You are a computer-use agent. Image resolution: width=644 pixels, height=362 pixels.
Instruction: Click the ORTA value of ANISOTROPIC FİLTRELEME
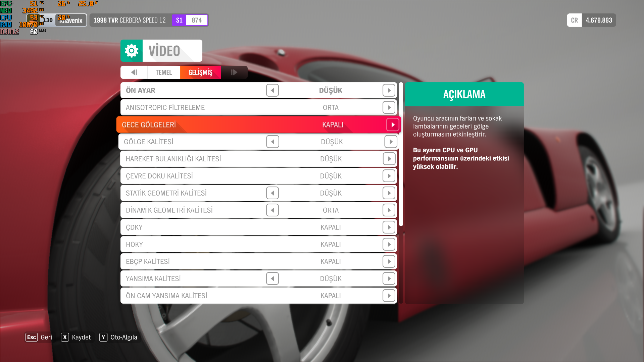pyautogui.click(x=331, y=107)
